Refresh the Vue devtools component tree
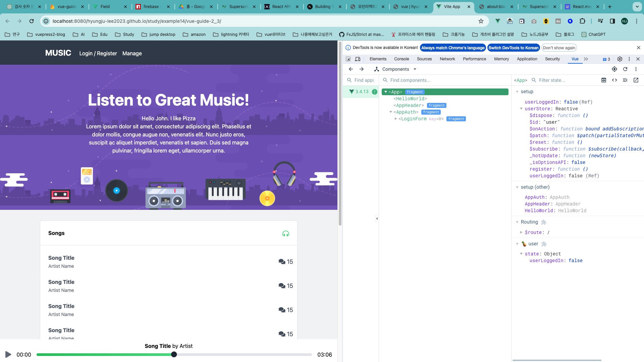Image resolution: width=644 pixels, height=362 pixels. [625, 69]
